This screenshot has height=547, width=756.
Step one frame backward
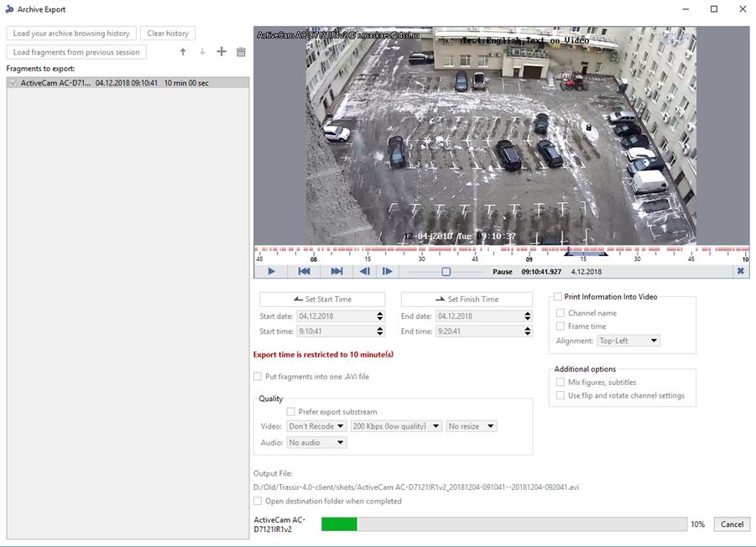365,272
